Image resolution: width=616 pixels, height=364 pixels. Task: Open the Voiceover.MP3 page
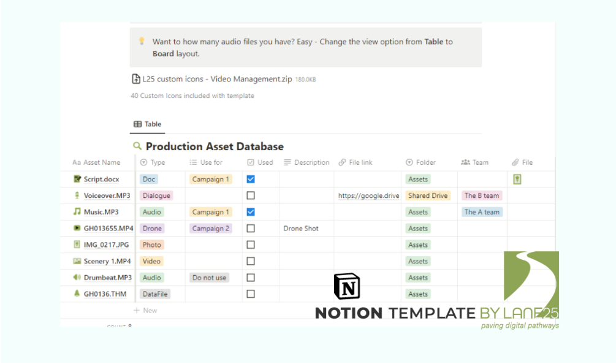click(107, 195)
